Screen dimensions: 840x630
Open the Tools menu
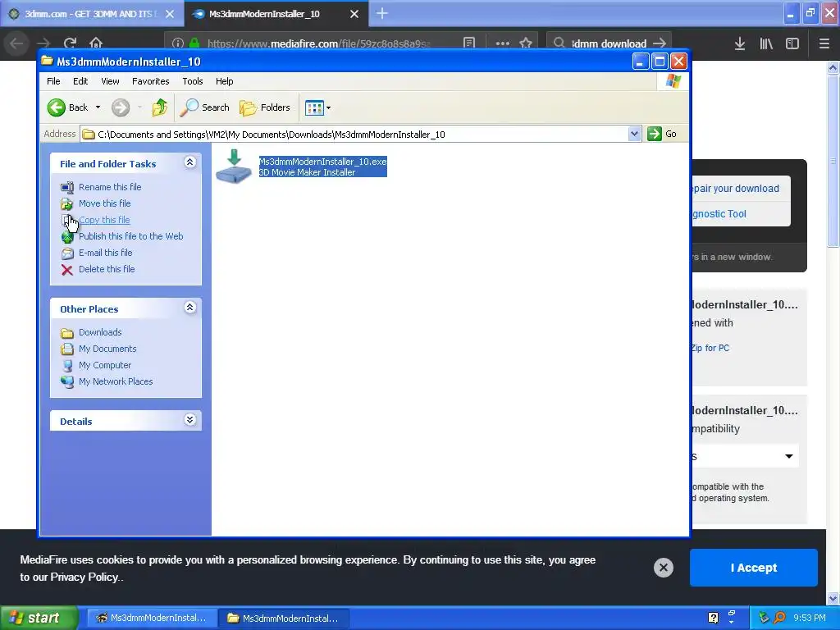tap(192, 81)
